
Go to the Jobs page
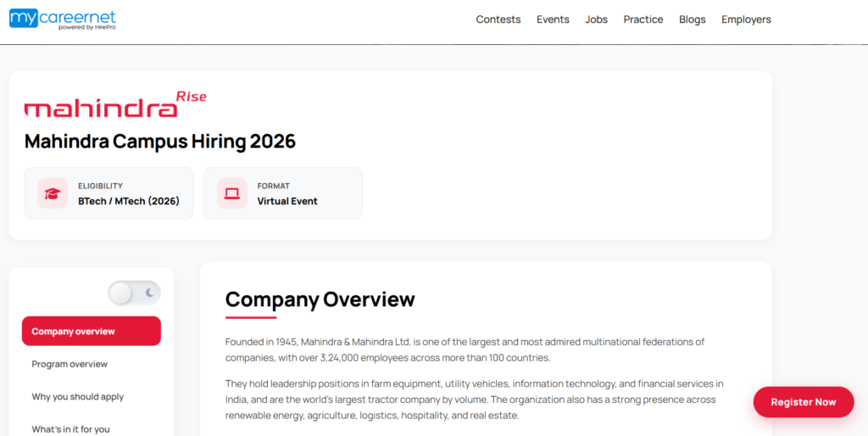point(596,20)
